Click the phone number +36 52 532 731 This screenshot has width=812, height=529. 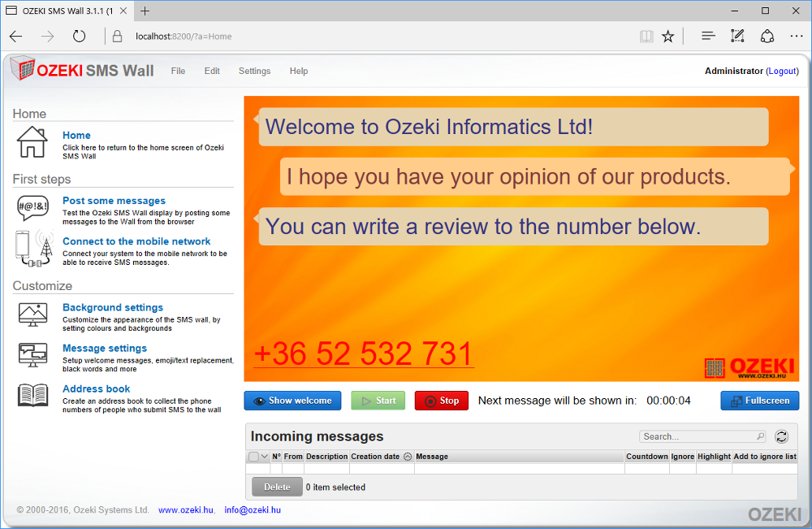tap(364, 353)
